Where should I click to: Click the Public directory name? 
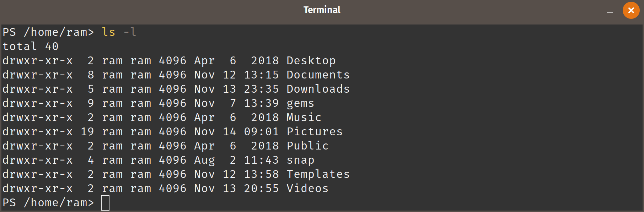tap(307, 146)
